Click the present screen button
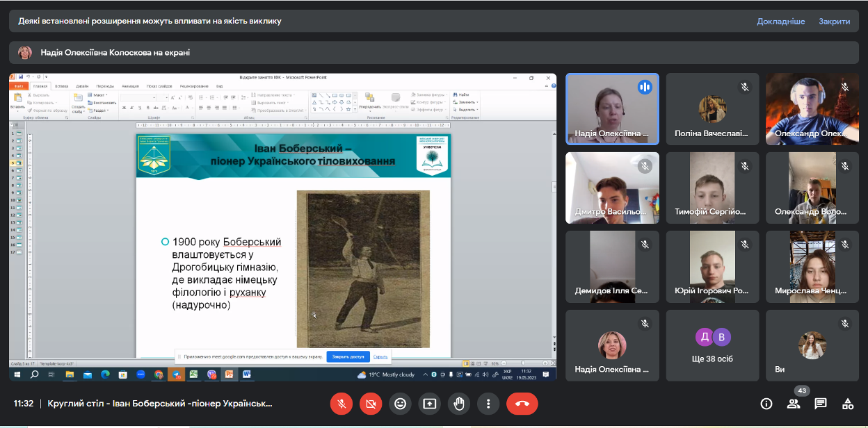The image size is (868, 428). pyautogui.click(x=429, y=403)
